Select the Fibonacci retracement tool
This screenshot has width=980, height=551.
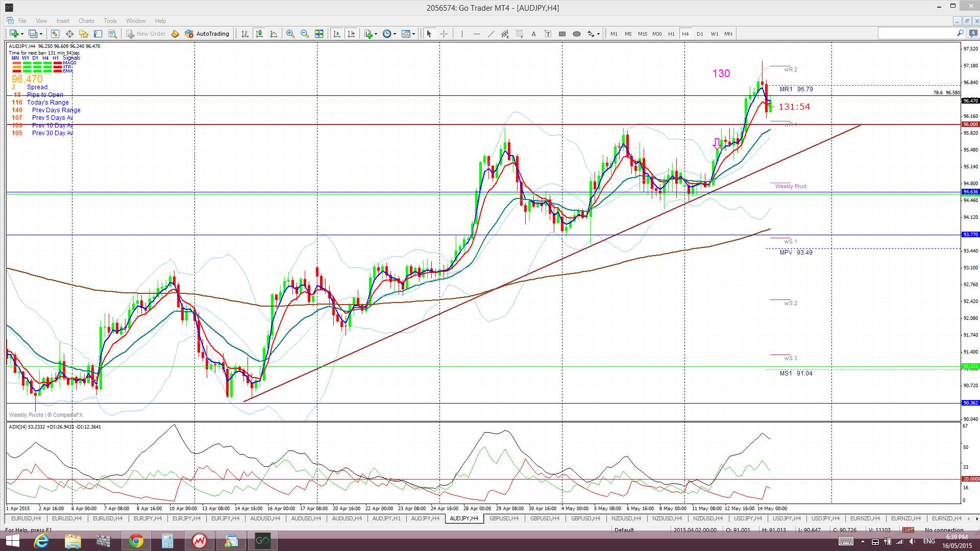click(520, 34)
